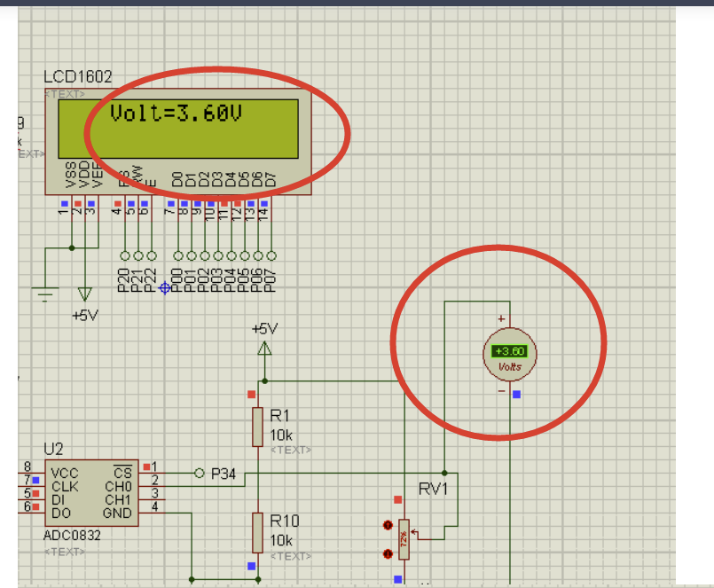714x588 pixels.
Task: Click the wire junction dot near RV1 wiper
Action: 444,474
